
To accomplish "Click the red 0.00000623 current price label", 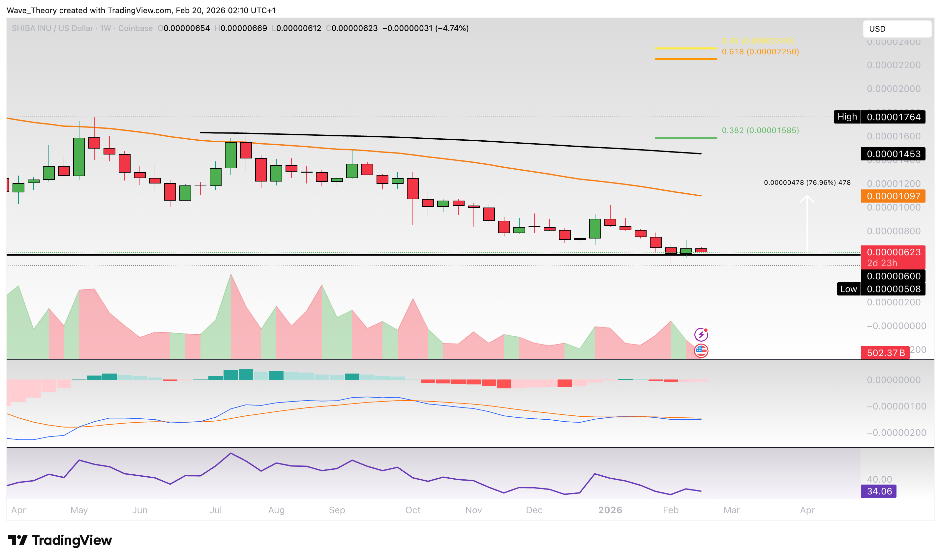I will [x=893, y=252].
